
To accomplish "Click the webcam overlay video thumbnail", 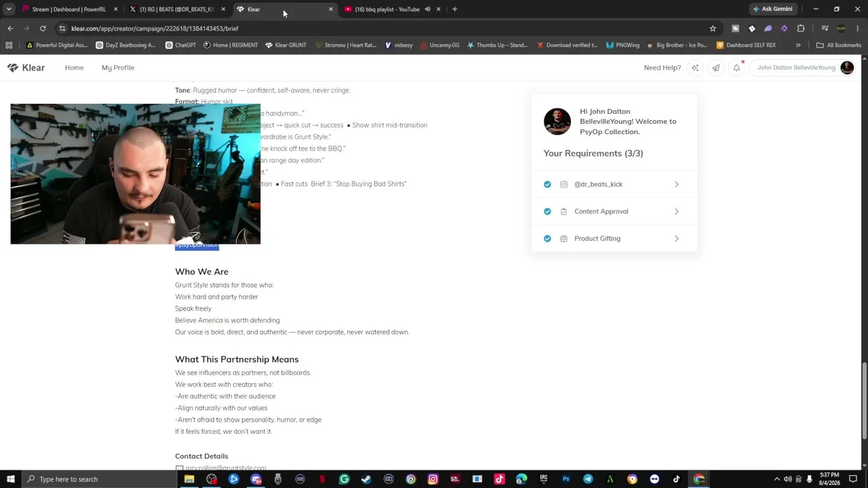I will click(x=136, y=174).
